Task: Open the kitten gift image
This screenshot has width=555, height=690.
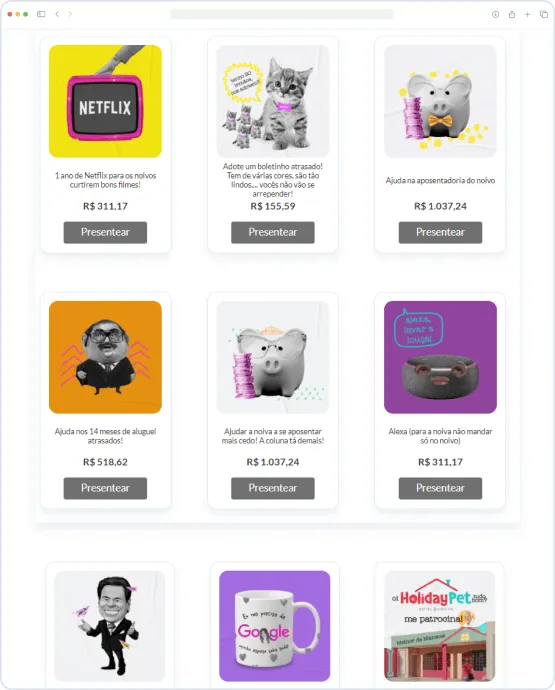Action: pos(273,101)
